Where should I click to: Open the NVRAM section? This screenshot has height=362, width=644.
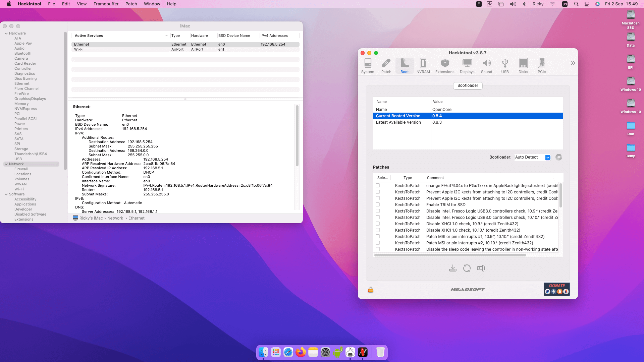(423, 65)
